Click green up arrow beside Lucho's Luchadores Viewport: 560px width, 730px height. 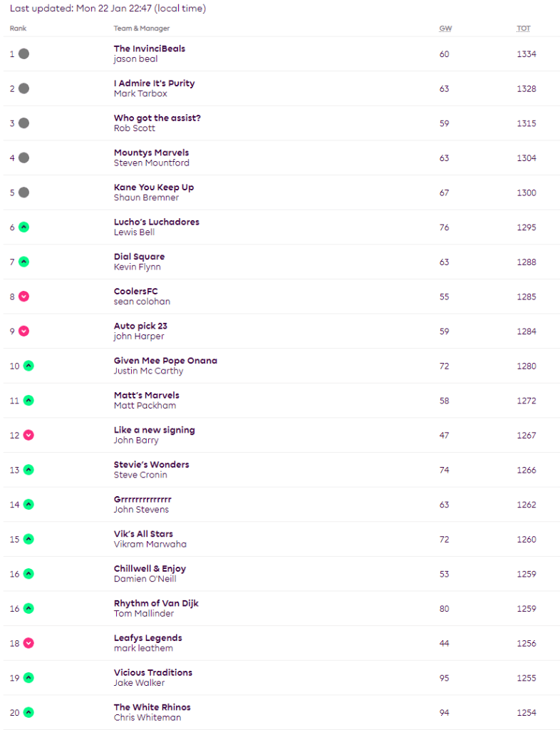[24, 227]
